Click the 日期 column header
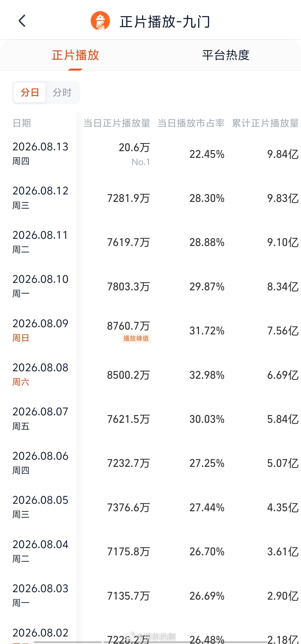Image resolution: width=301 pixels, height=644 pixels. (x=22, y=123)
